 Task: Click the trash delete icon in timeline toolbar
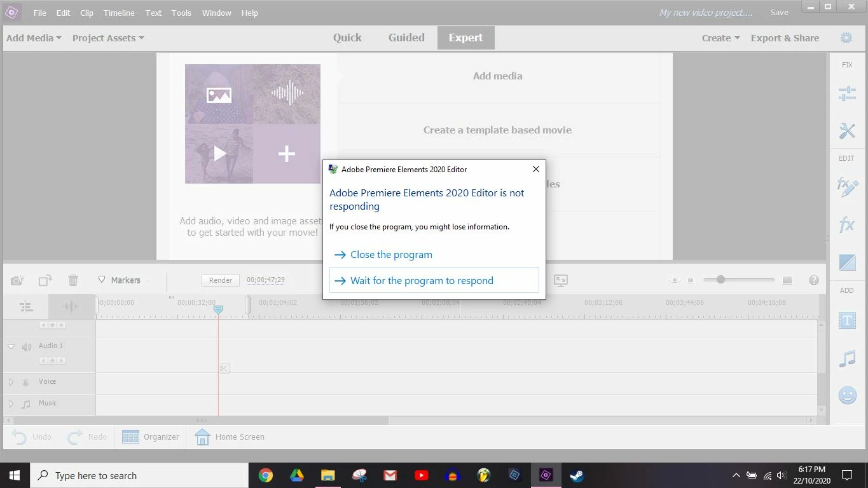point(73,280)
